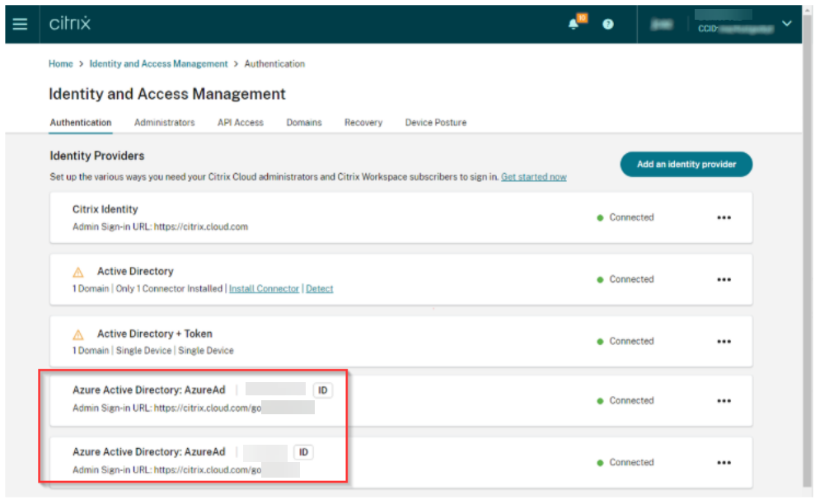Click the Identity Providers heading
Screen dimensions: 815x504
click(x=97, y=156)
